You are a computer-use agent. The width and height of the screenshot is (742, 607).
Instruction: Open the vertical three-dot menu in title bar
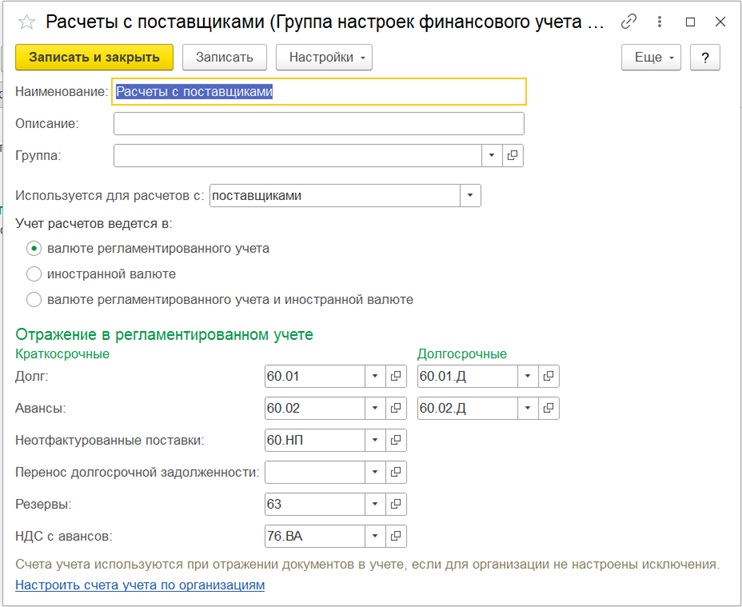(660, 21)
